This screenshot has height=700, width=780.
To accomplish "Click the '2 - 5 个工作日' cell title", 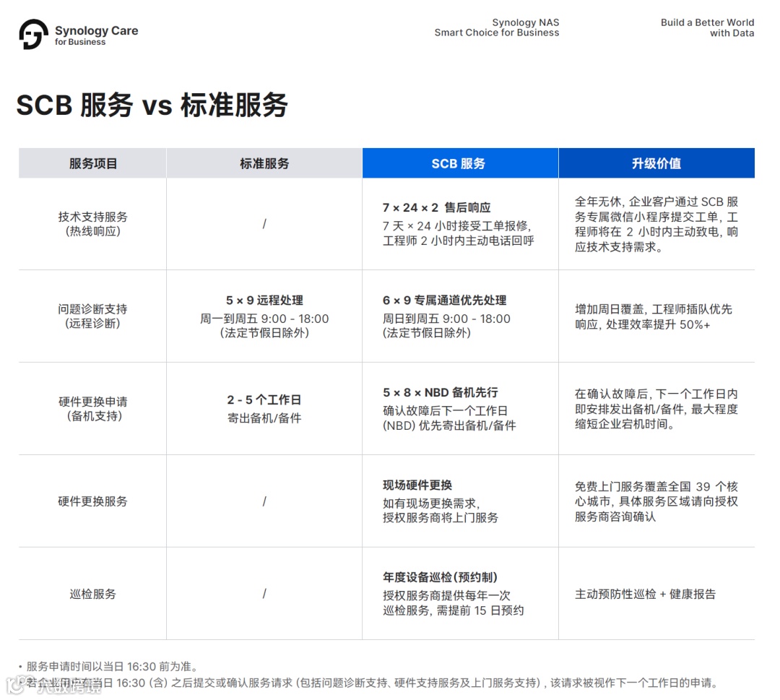I will [x=264, y=399].
